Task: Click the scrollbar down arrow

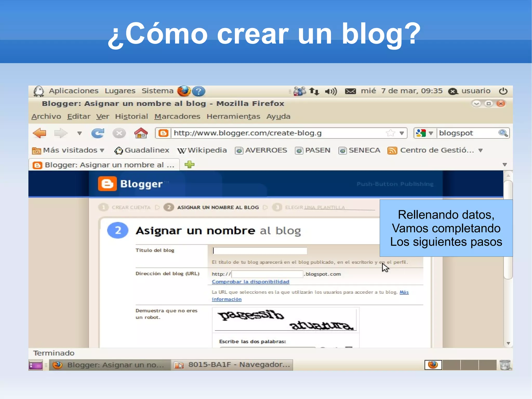Action: [x=508, y=343]
